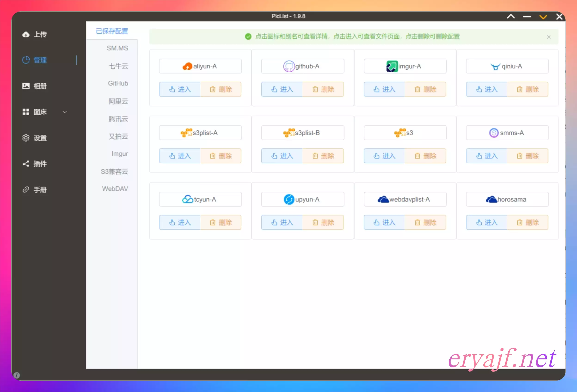
Task: Enter the tcyun-A configuration
Action: click(x=180, y=222)
